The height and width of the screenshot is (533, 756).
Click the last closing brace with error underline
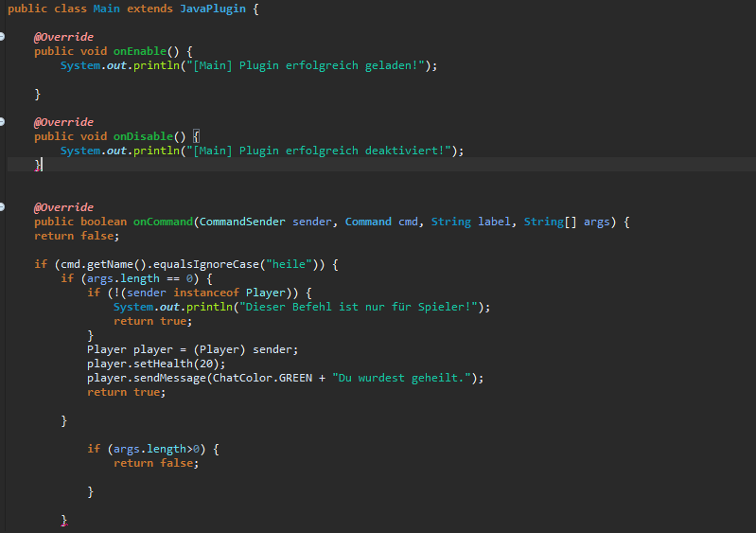click(64, 520)
